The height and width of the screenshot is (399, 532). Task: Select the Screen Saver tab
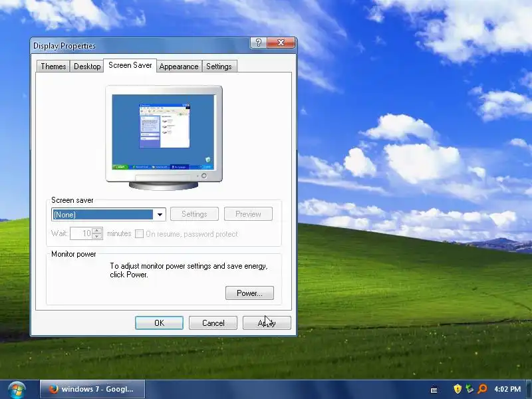tap(130, 65)
